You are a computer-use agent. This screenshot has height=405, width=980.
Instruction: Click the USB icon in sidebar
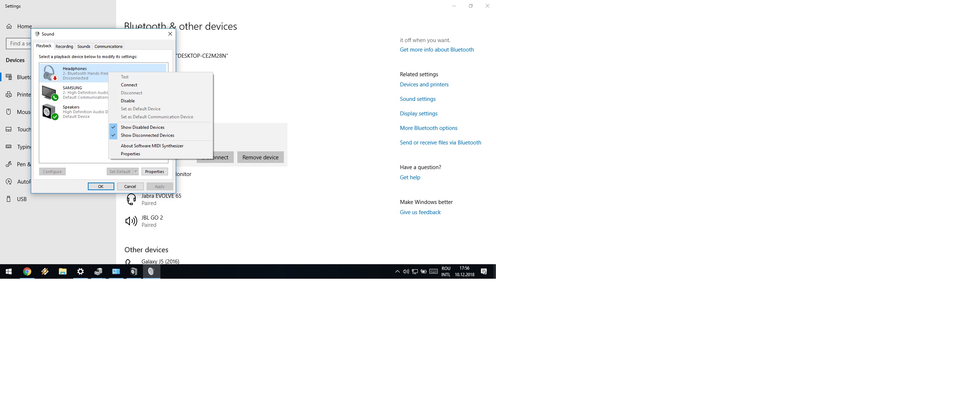(x=9, y=199)
